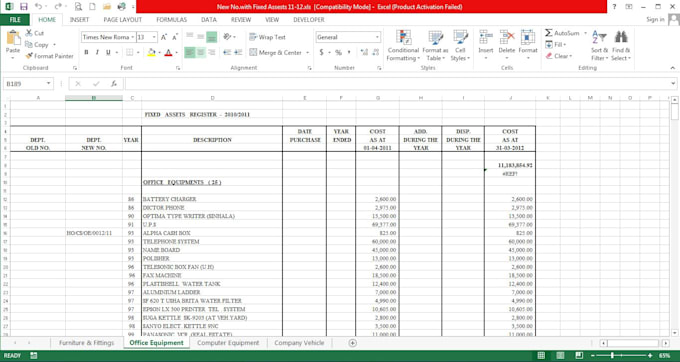Click the Delete cells icon

pos(507,38)
